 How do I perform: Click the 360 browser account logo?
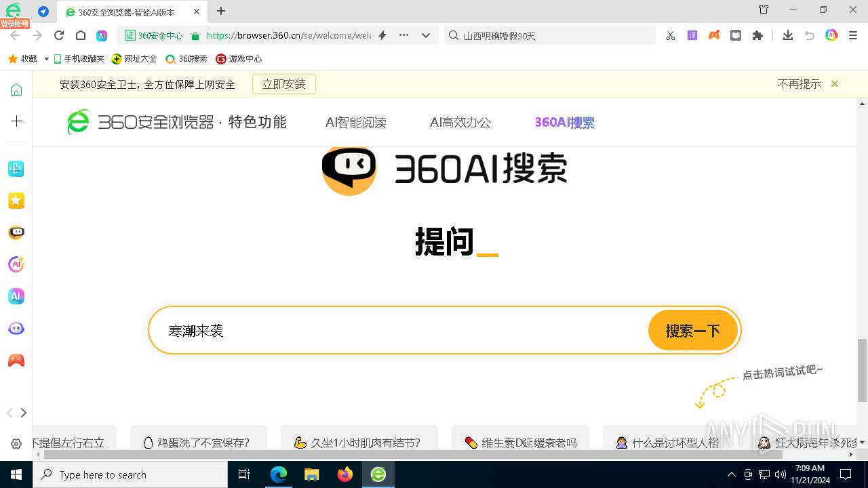12,11
